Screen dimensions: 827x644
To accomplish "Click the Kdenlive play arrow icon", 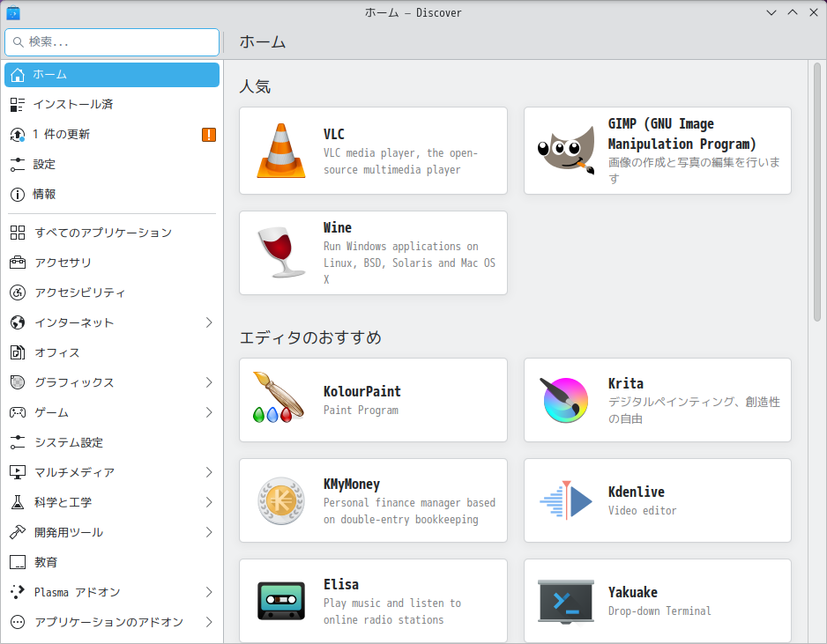I will 566,500.
